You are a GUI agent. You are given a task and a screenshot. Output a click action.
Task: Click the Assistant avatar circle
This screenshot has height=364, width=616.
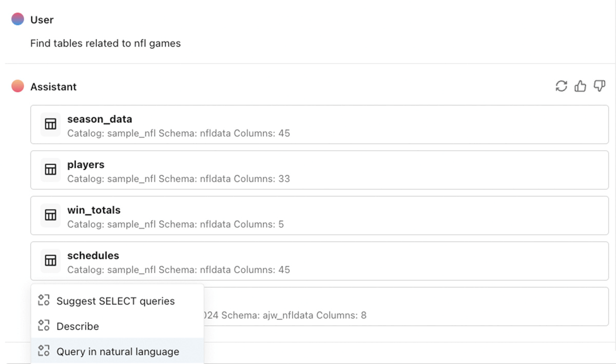tap(17, 87)
